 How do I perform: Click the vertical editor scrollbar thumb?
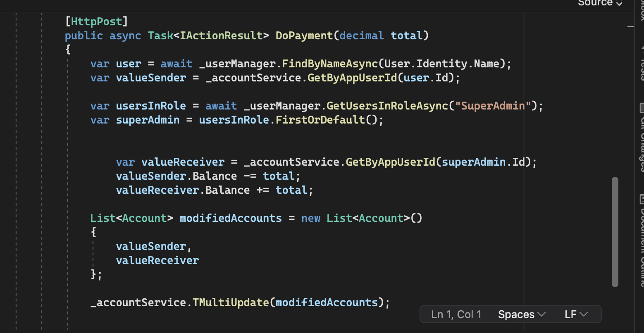[x=615, y=232]
